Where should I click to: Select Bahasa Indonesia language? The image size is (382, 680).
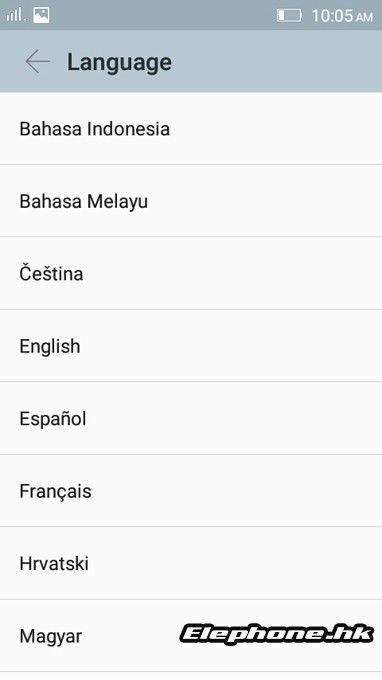pos(191,129)
